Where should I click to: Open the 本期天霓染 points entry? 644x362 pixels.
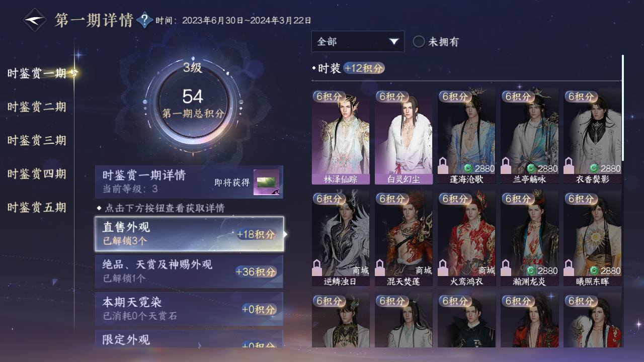click(x=189, y=309)
